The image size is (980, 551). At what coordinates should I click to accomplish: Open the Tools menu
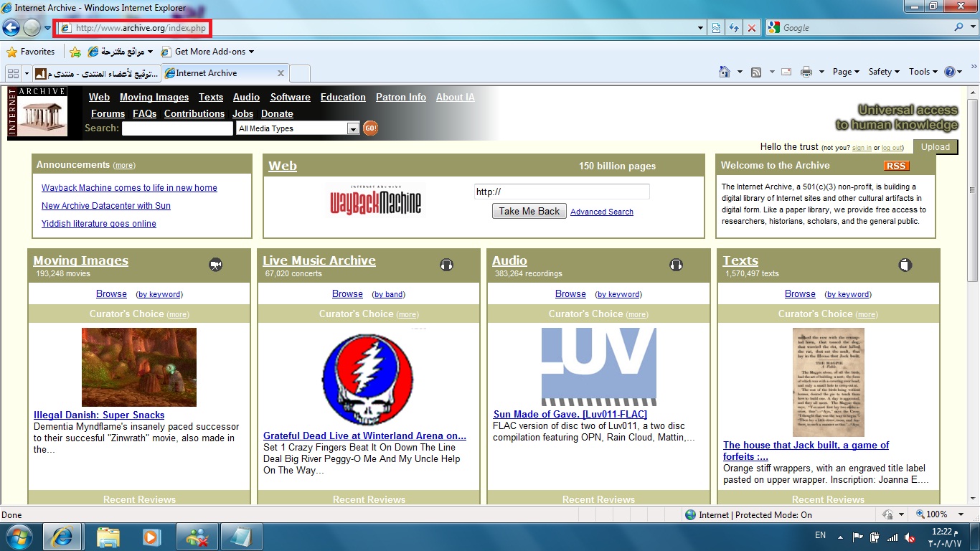pos(923,72)
